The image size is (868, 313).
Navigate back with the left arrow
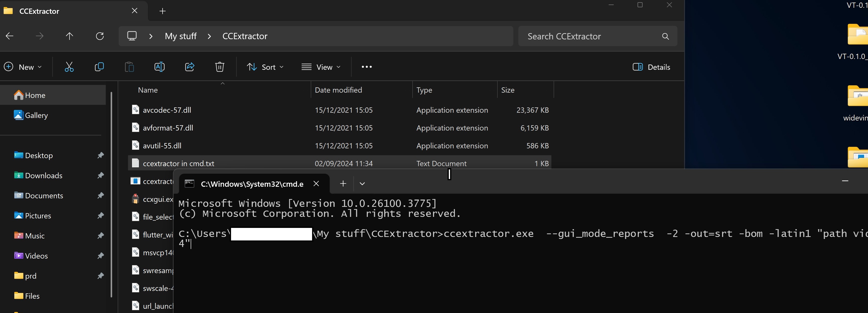coord(10,36)
